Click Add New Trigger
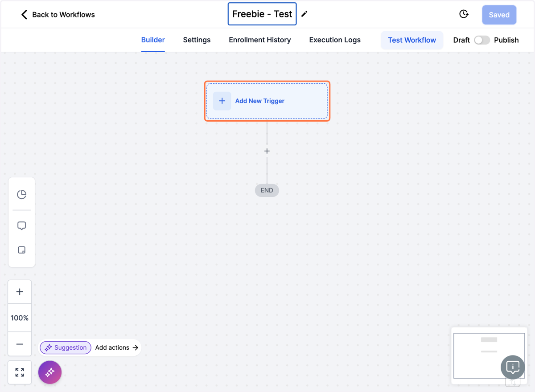This screenshot has width=535, height=392. [267, 101]
